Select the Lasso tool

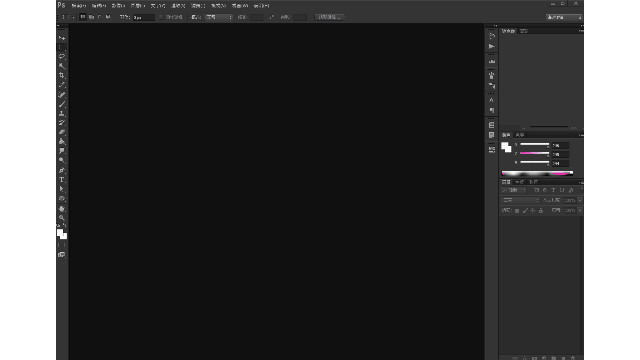click(x=62, y=56)
